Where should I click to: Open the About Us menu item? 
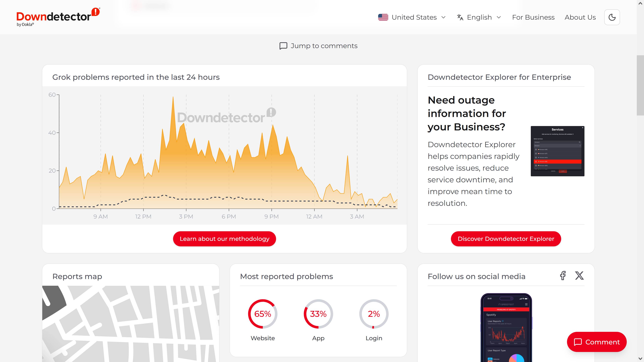click(x=580, y=17)
